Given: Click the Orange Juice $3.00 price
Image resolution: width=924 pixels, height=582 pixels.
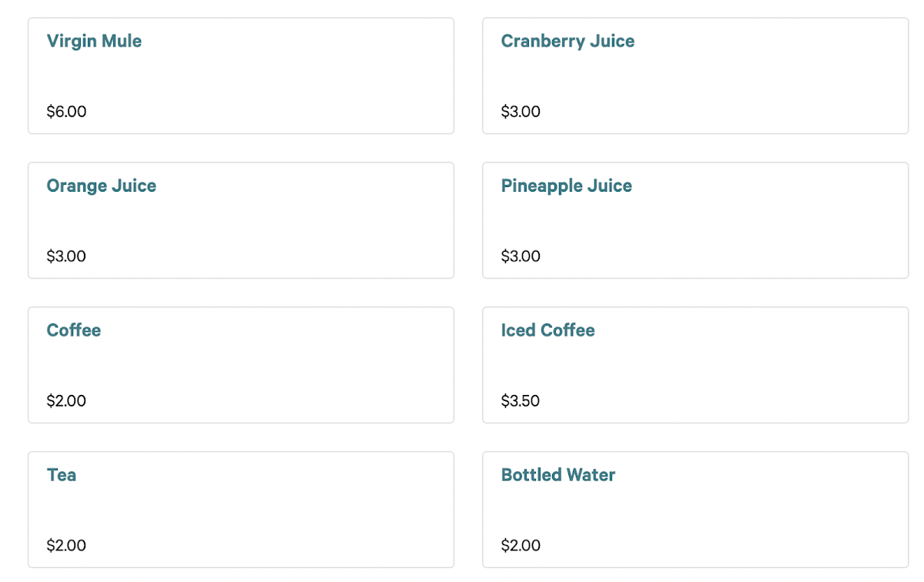Looking at the screenshot, I should (66, 256).
